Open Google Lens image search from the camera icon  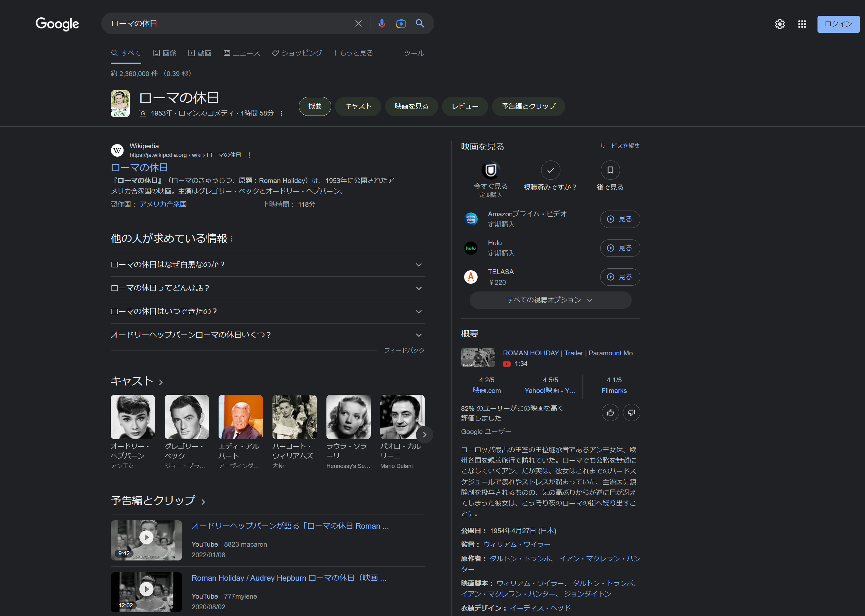[x=401, y=23]
